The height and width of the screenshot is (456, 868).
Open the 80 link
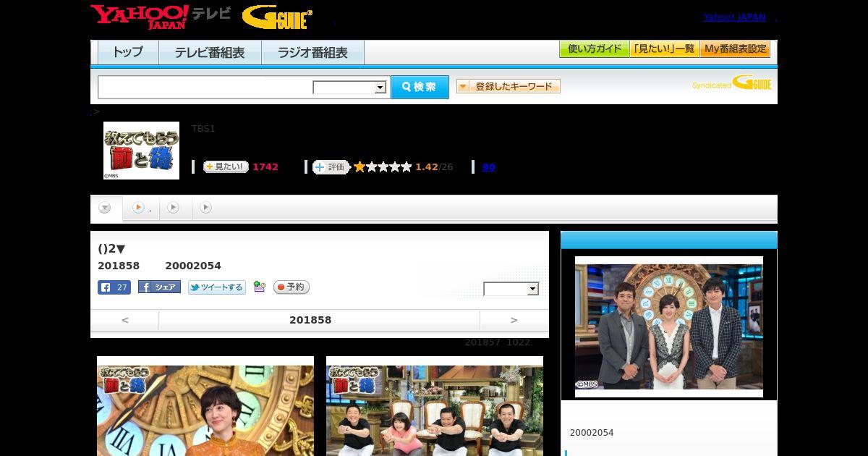[488, 167]
